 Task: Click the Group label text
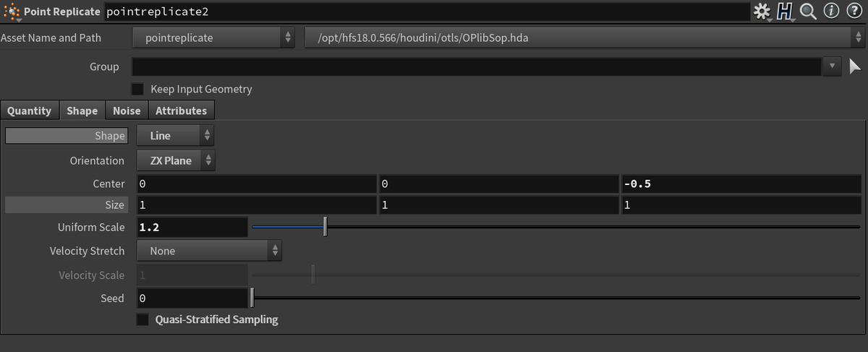[x=104, y=66]
